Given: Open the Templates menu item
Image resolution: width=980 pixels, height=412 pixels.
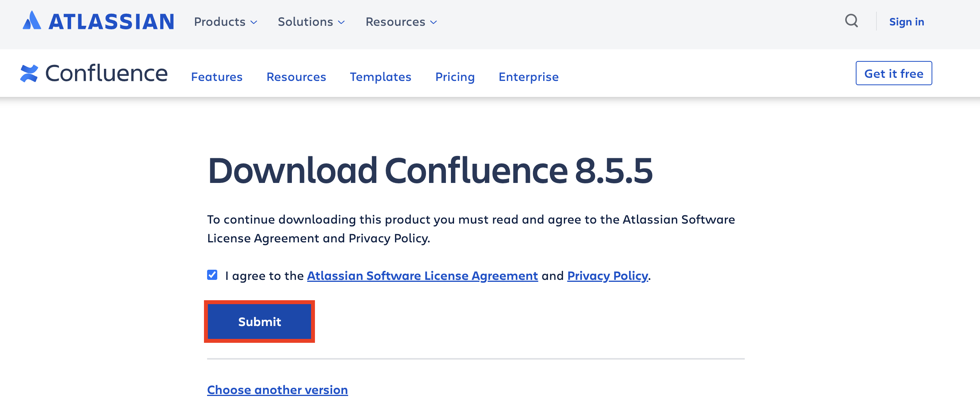Looking at the screenshot, I should (x=381, y=77).
